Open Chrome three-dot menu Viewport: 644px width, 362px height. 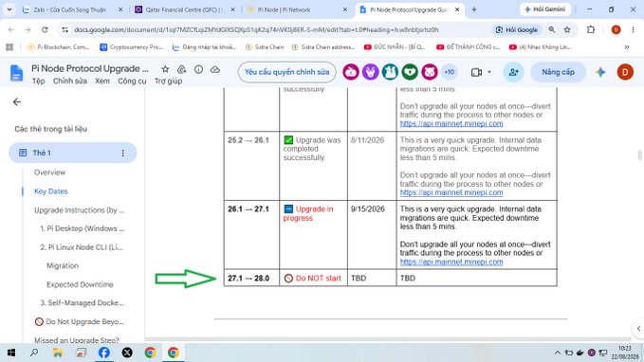pyautogui.click(x=633, y=29)
